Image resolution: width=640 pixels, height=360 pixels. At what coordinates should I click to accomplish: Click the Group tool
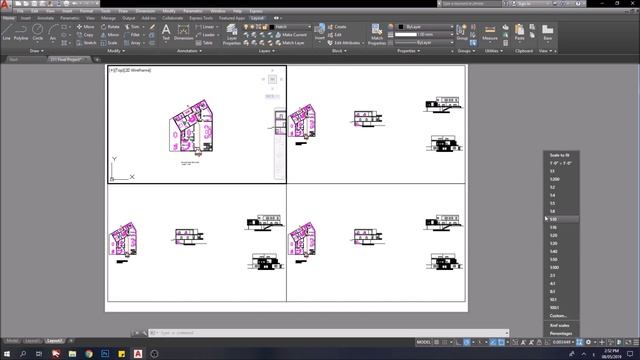462,32
